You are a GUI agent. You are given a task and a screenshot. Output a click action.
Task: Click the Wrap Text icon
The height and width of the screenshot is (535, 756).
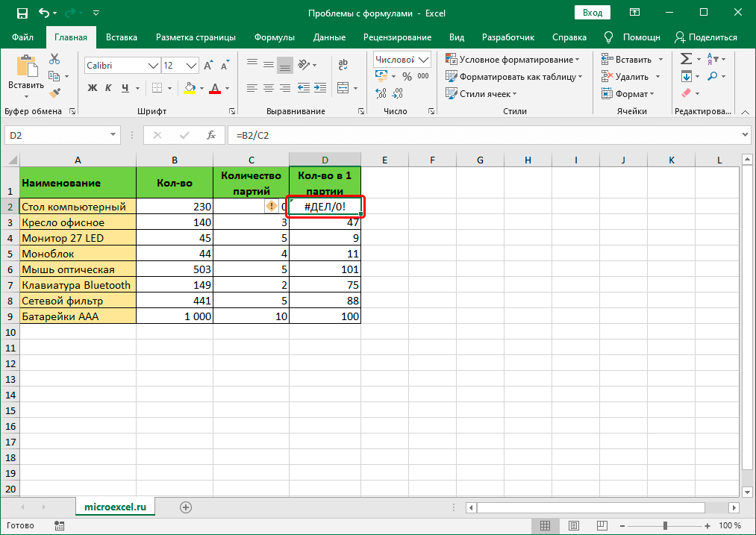pyautogui.click(x=343, y=66)
